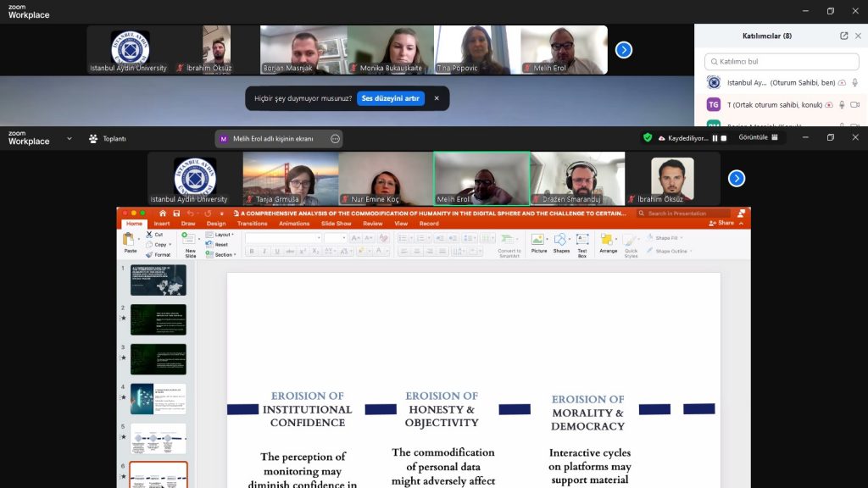The width and height of the screenshot is (868, 488).
Task: Click the text highlight color swatch
Action: (x=361, y=251)
